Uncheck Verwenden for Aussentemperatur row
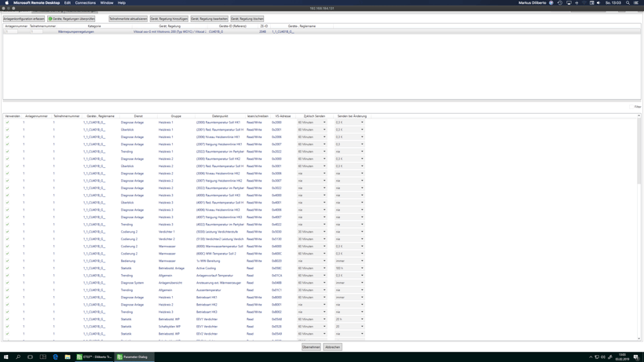 [7, 290]
